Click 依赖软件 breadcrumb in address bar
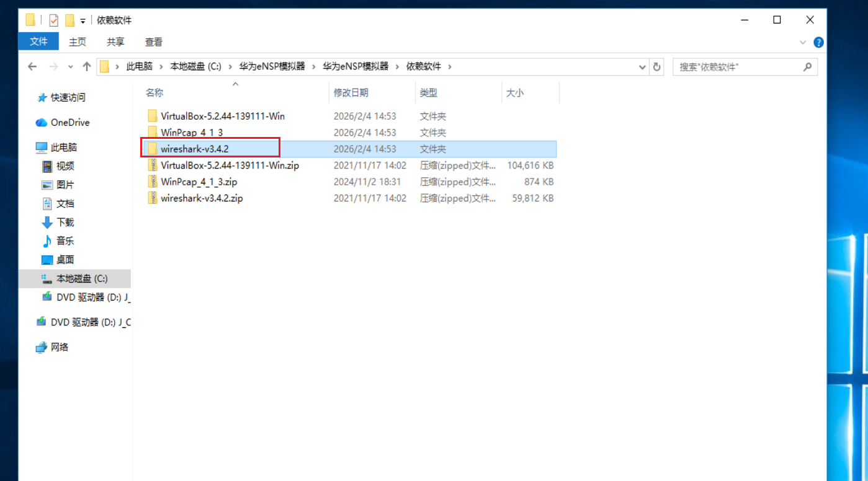This screenshot has width=868, height=481. pyautogui.click(x=423, y=66)
